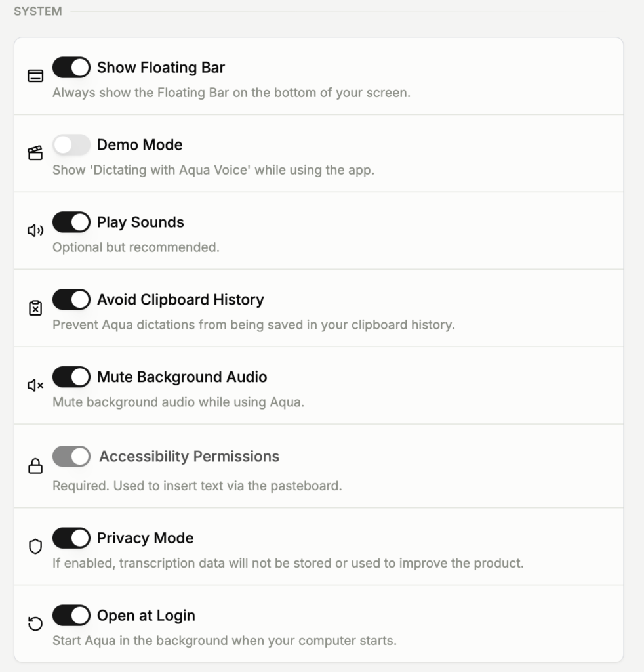The width and height of the screenshot is (644, 672).
Task: Toggle Mute Background Audio off
Action: pyautogui.click(x=71, y=377)
